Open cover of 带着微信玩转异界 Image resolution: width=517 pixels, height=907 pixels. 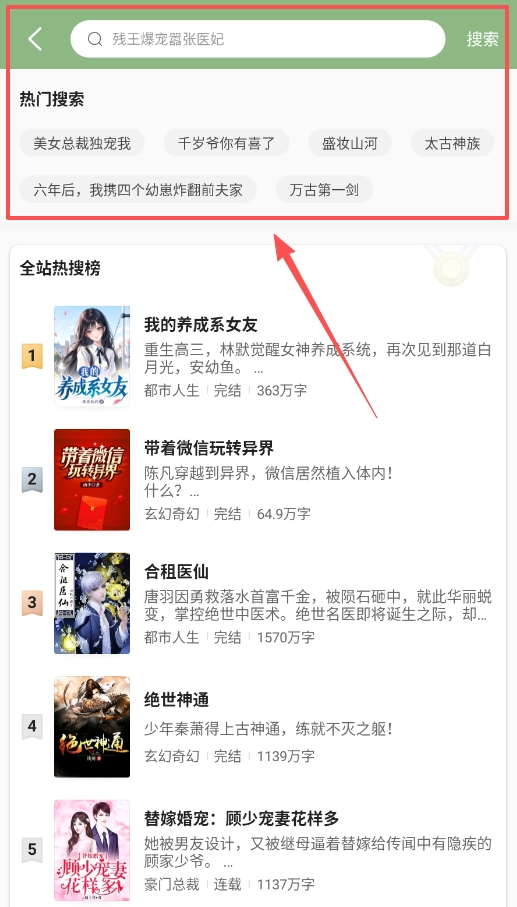[x=92, y=480]
